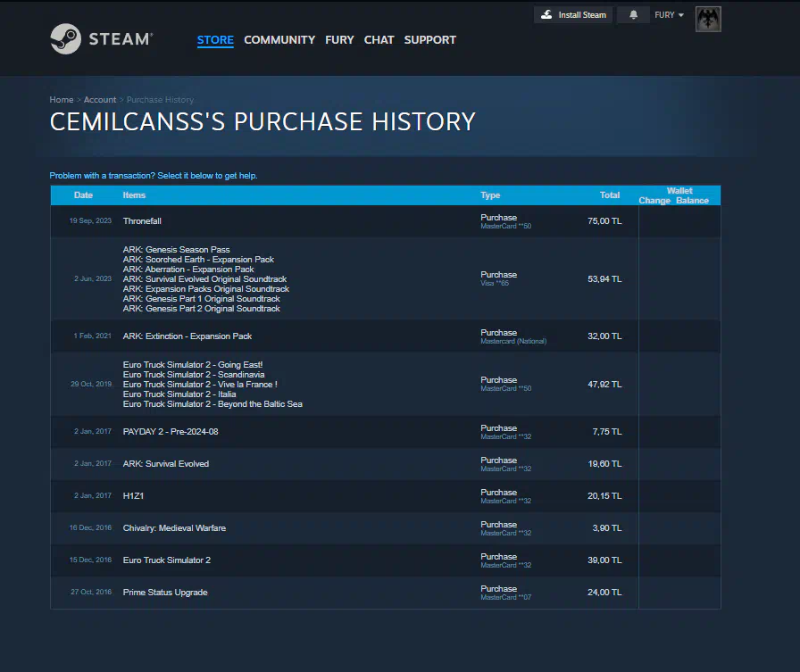Open the SUPPORT page

point(430,40)
